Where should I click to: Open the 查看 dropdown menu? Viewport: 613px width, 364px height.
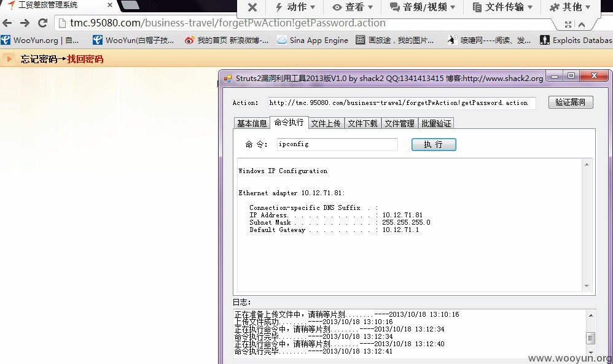[x=352, y=7]
